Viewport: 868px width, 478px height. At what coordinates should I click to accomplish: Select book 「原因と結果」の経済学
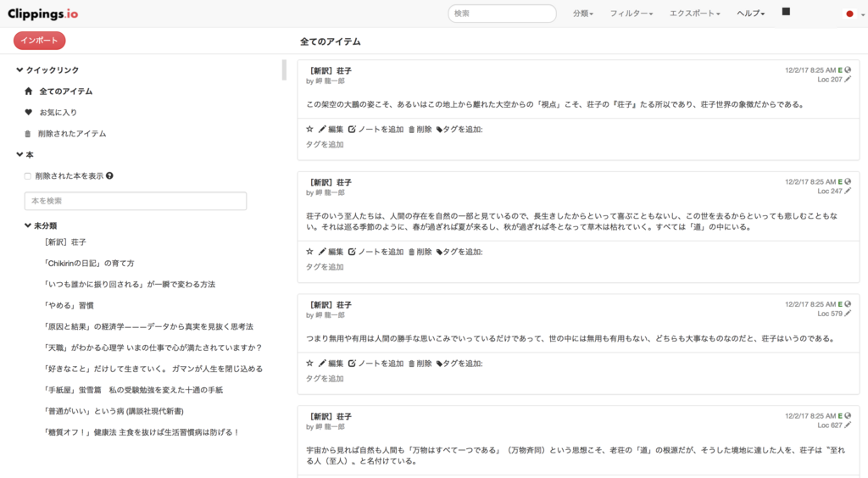(147, 326)
